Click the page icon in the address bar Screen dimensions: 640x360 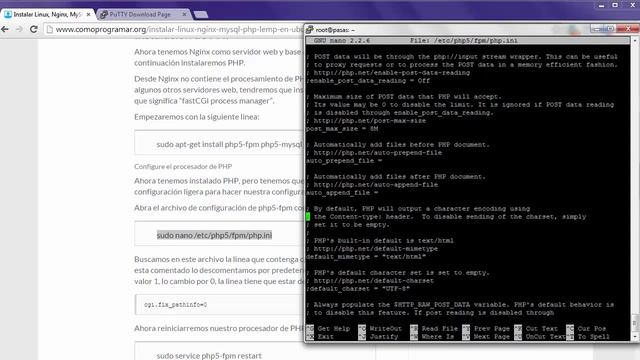49,29
